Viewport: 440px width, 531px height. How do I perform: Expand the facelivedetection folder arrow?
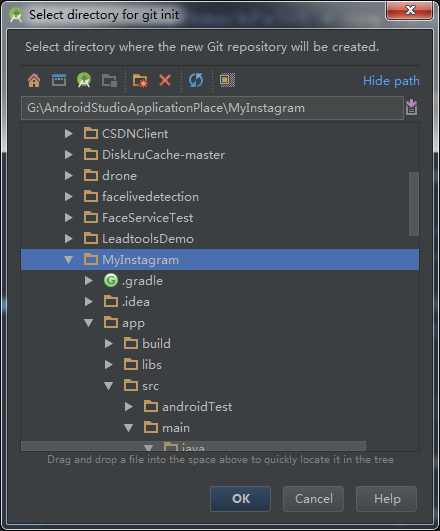pyautogui.click(x=69, y=196)
